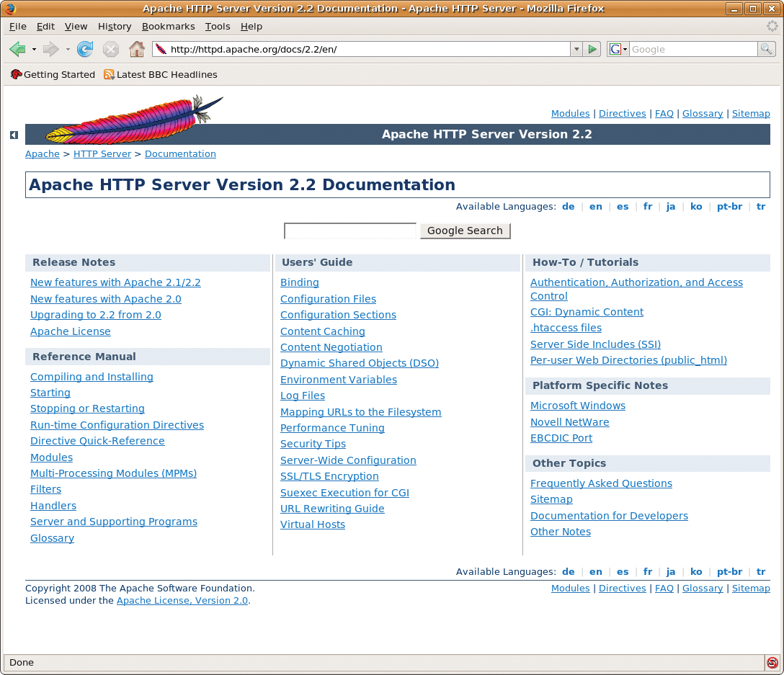Open the search engine selector dropdown
This screenshot has height=675, width=784.
click(618, 49)
